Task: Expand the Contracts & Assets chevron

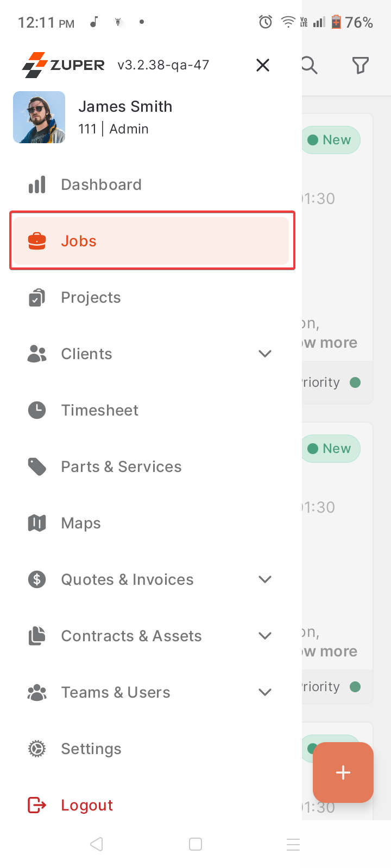Action: (265, 636)
